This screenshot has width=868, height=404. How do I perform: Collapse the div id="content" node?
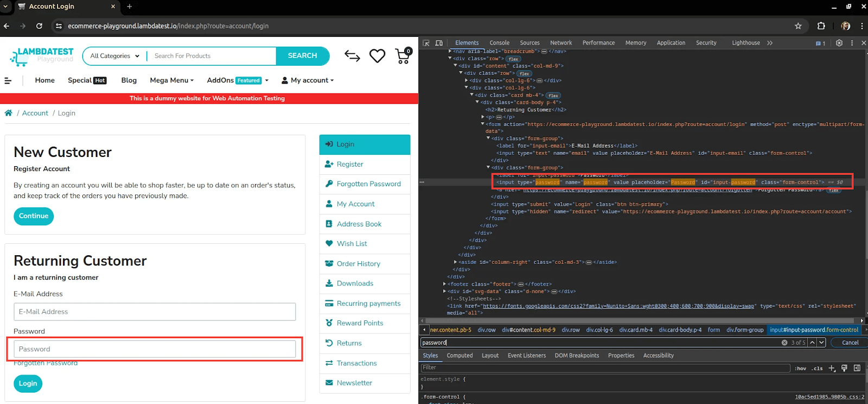pyautogui.click(x=455, y=66)
